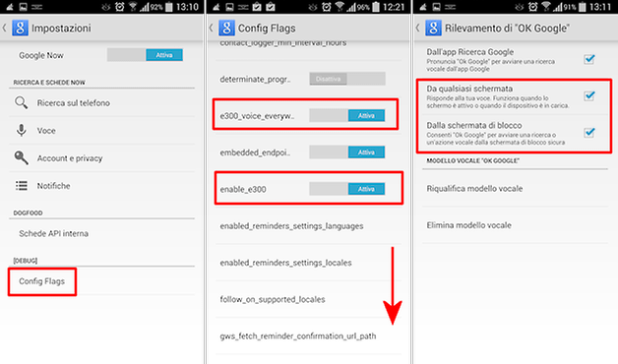The width and height of the screenshot is (618, 364).
Task: Select Riqualifica modello vocale
Action: click(x=515, y=189)
